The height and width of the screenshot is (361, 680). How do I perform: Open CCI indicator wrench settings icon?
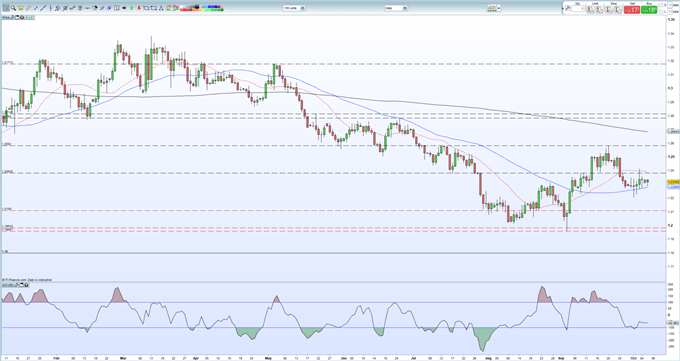tap(16, 285)
